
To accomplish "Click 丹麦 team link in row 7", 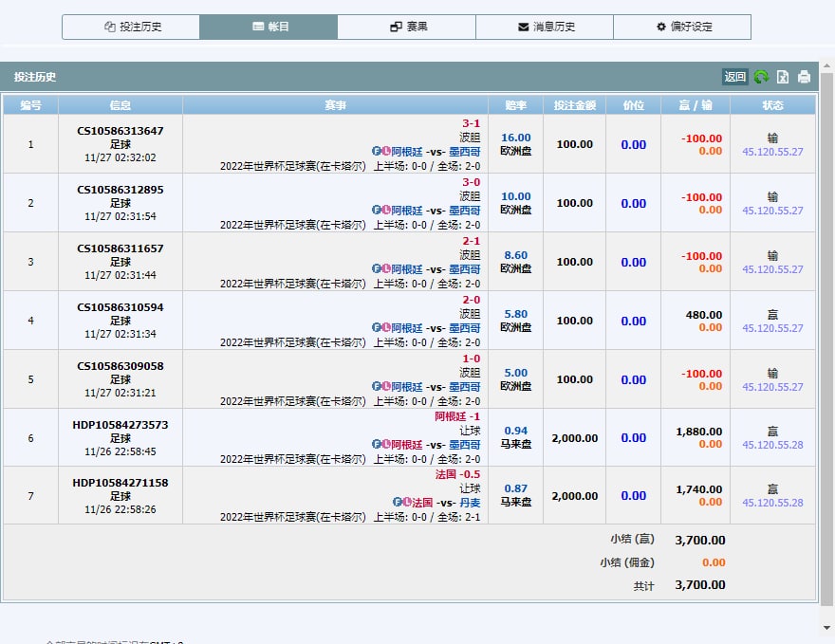I will pyautogui.click(x=470, y=503).
